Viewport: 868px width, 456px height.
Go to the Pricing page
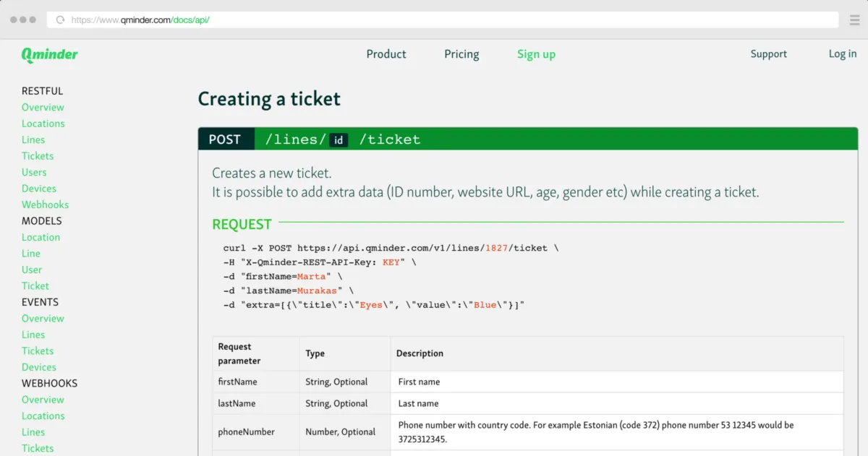point(461,54)
